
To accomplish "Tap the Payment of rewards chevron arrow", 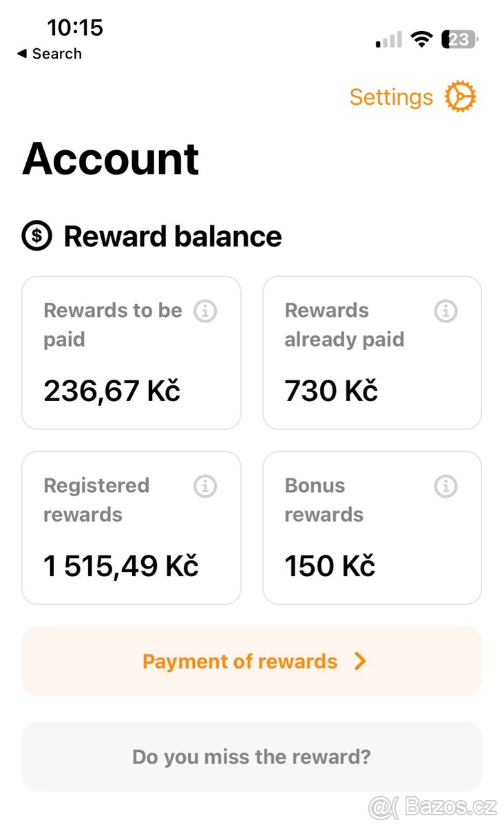I will click(359, 662).
